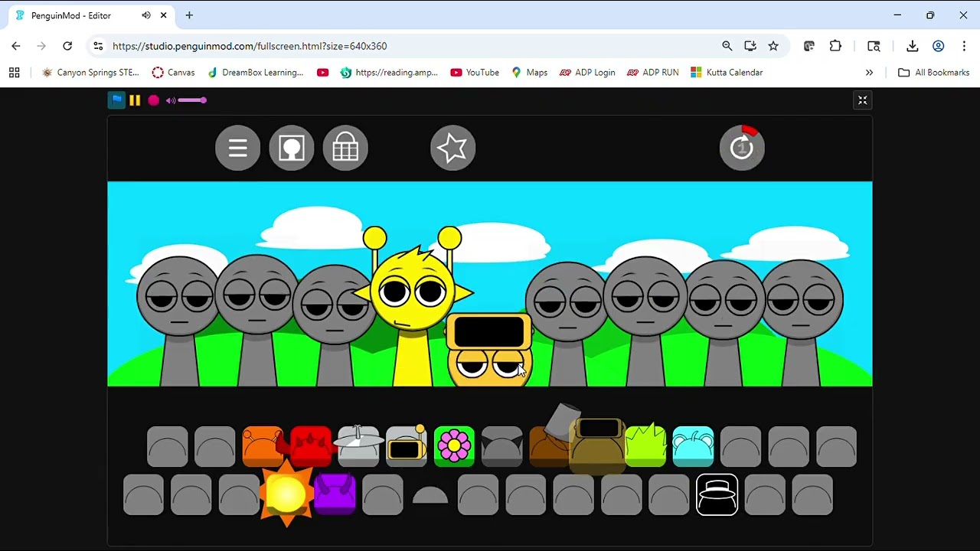Expand hidden bookmarks with double chevron
This screenshot has width=980, height=551.
869,73
